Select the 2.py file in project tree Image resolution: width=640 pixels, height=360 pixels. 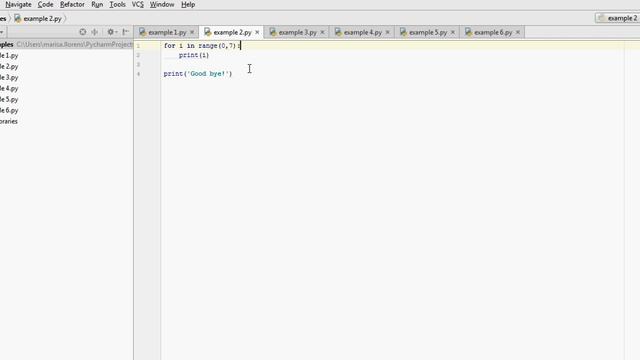pos(9,67)
